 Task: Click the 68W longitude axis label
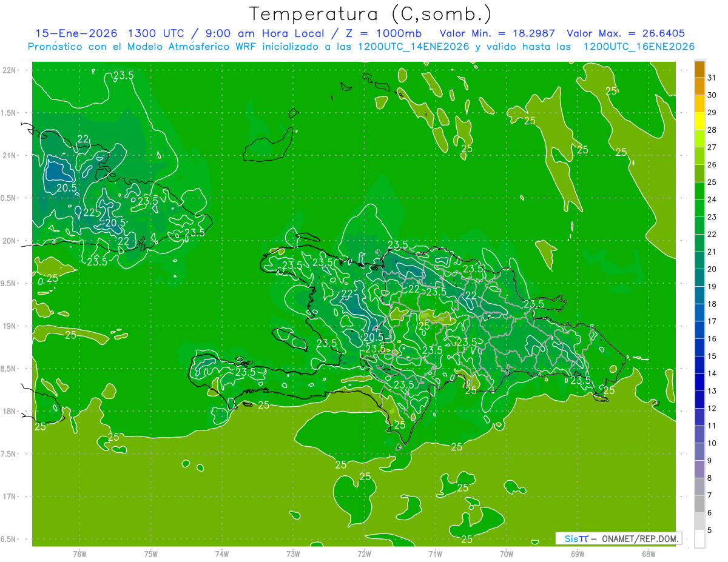click(x=649, y=554)
